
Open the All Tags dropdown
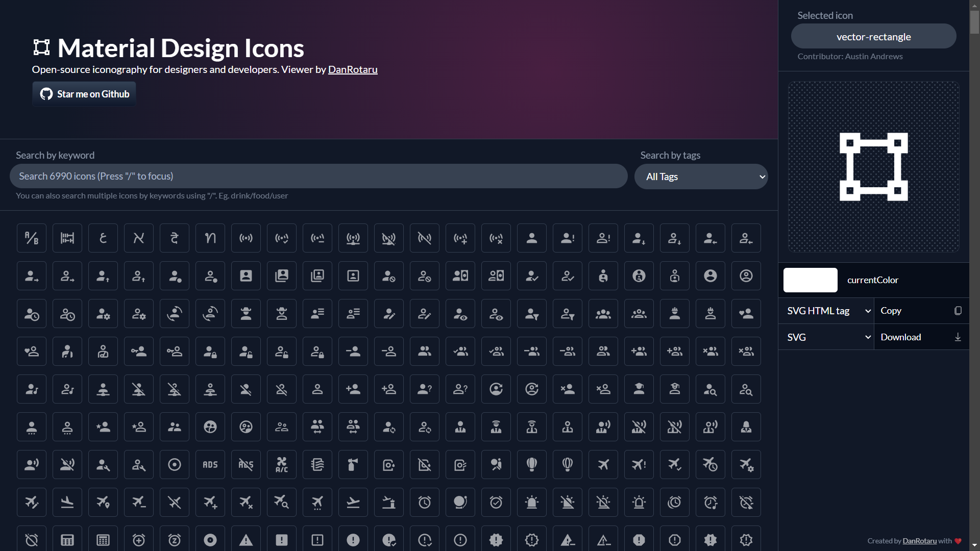click(x=701, y=177)
